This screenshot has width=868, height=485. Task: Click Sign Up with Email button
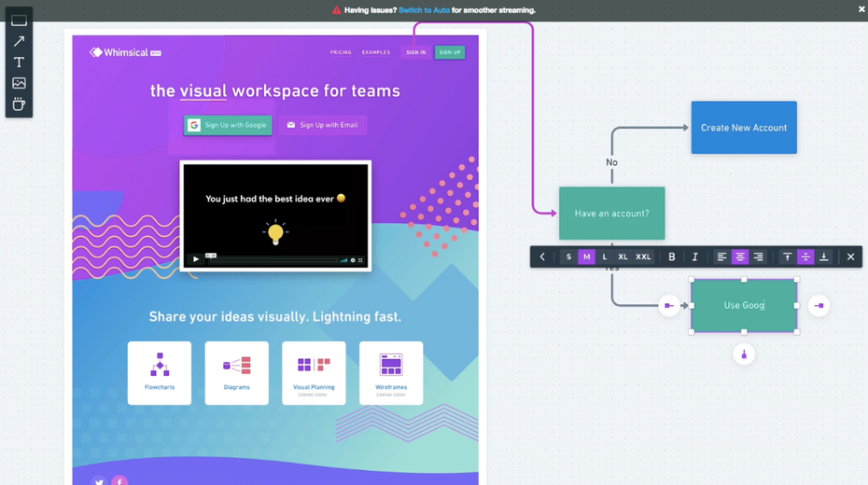322,125
